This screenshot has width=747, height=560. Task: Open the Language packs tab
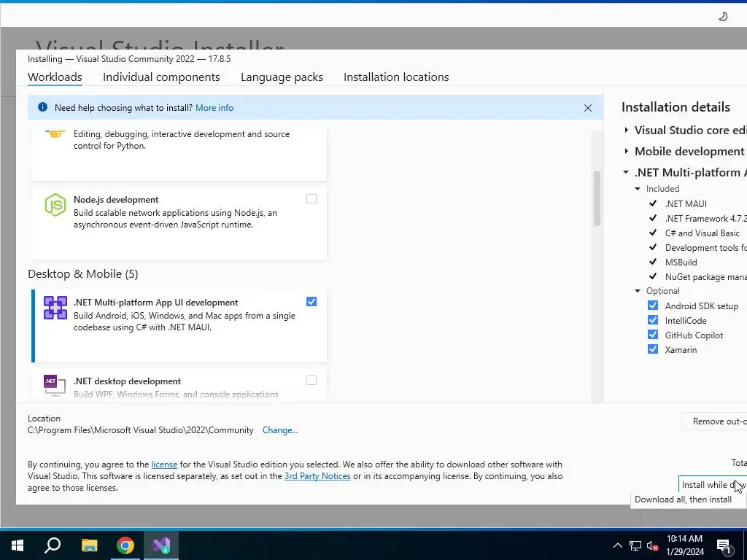click(282, 77)
